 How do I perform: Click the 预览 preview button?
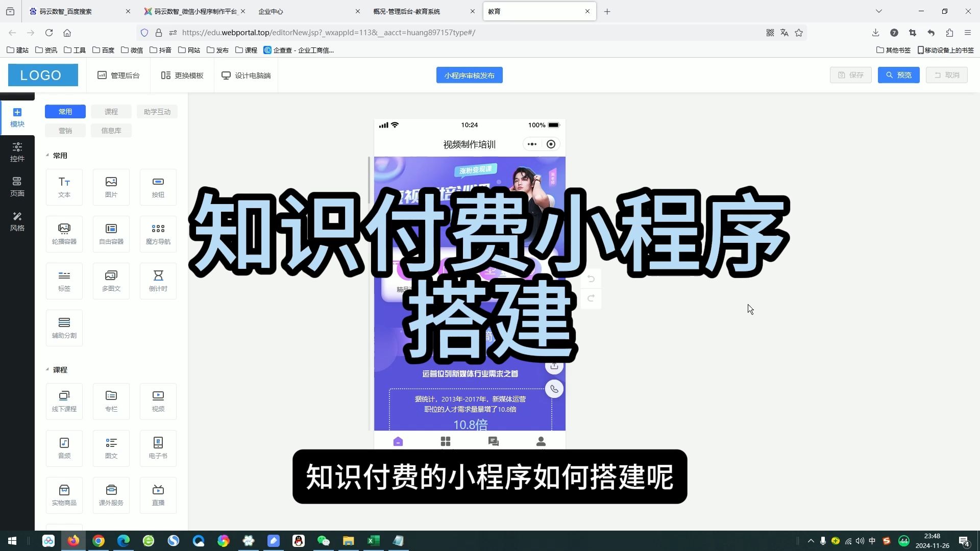[898, 74]
